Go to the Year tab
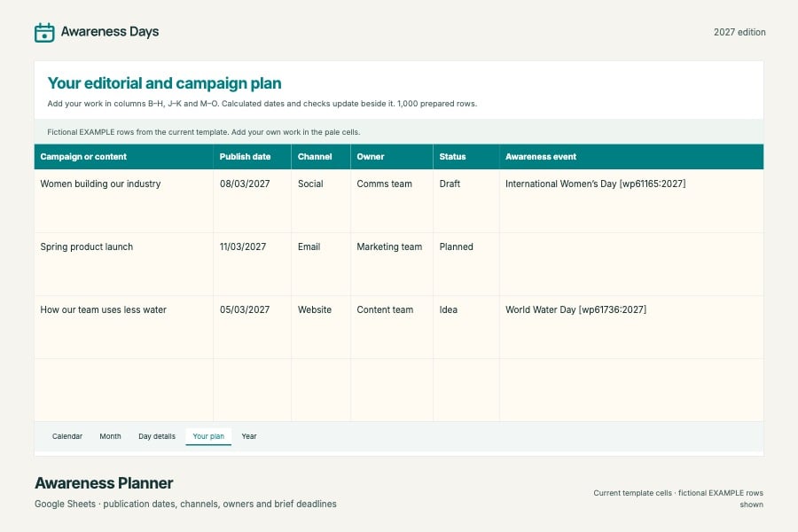This screenshot has width=798, height=532. coord(249,436)
